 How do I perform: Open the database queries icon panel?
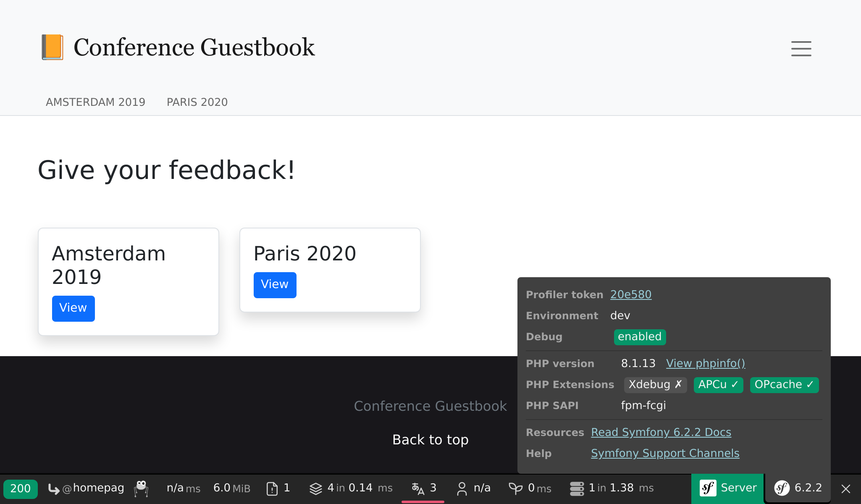click(x=577, y=488)
